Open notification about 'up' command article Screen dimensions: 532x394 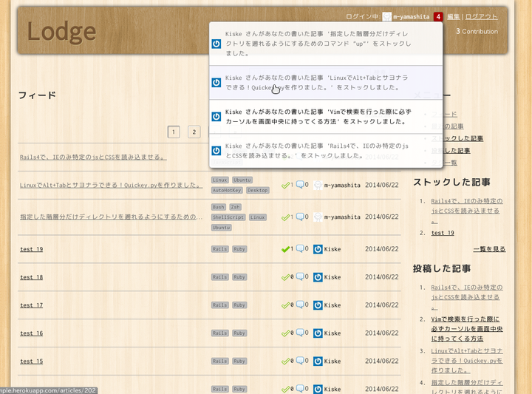[326, 44]
